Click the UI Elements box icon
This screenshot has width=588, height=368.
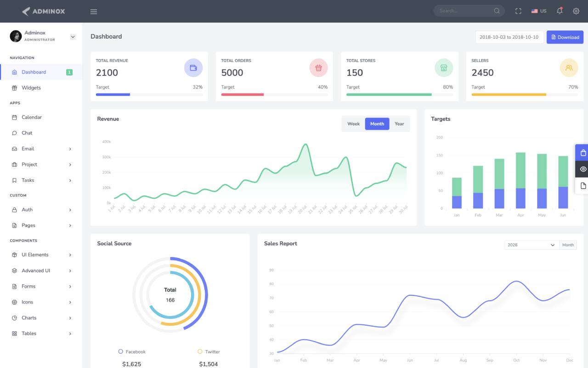tap(14, 255)
